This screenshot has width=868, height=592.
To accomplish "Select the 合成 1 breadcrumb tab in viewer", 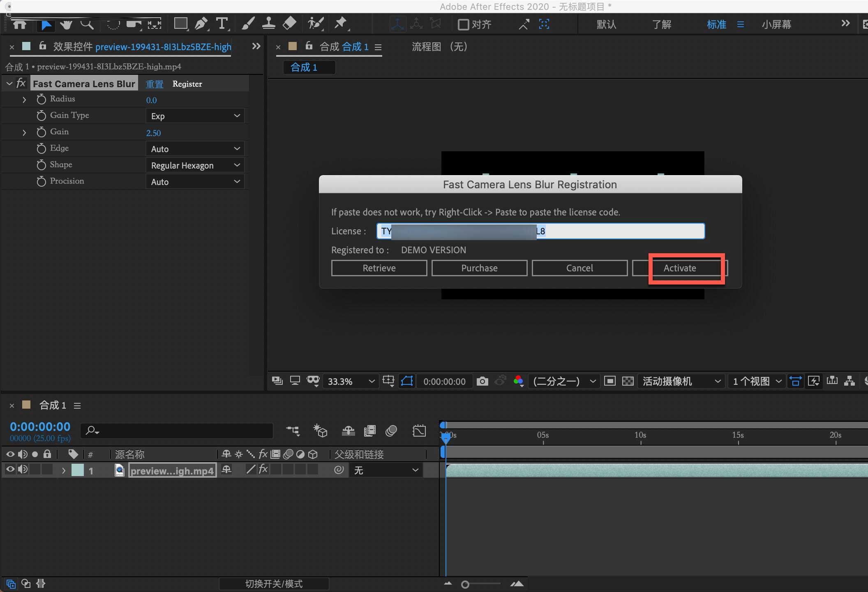I will (309, 67).
